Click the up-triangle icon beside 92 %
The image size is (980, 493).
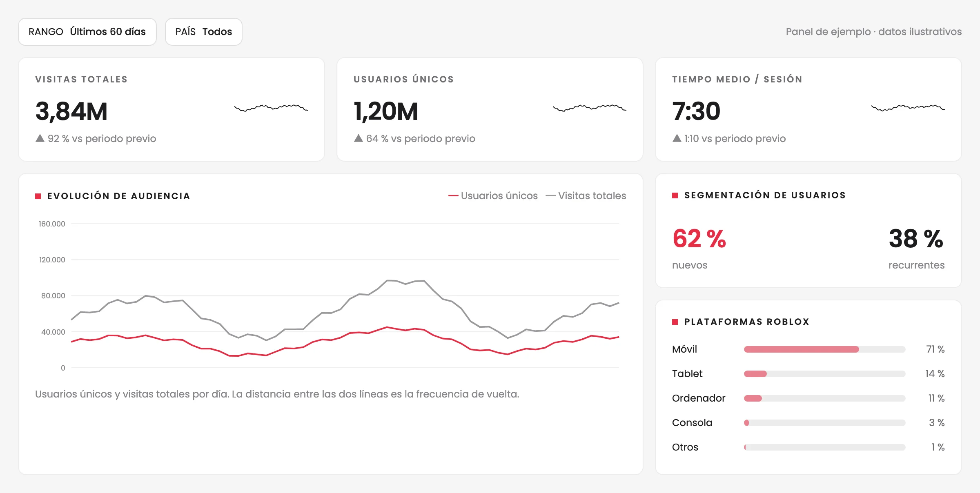click(40, 138)
